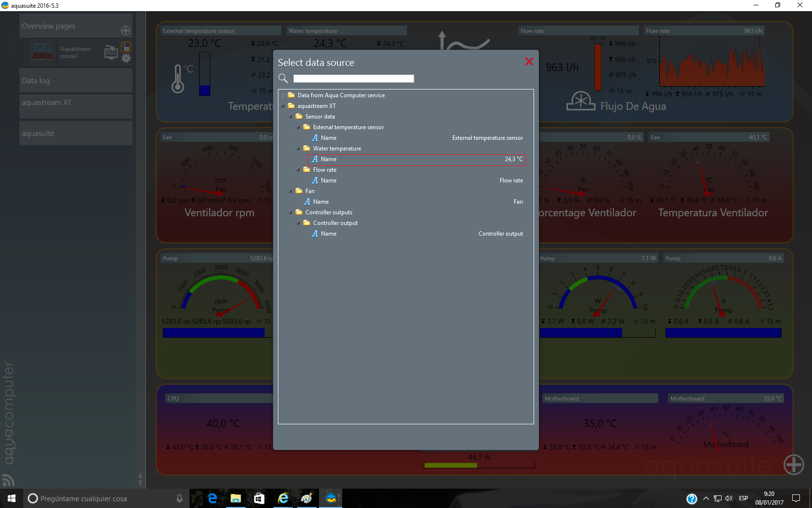
Task: Focus the data source search field
Action: tap(353, 78)
